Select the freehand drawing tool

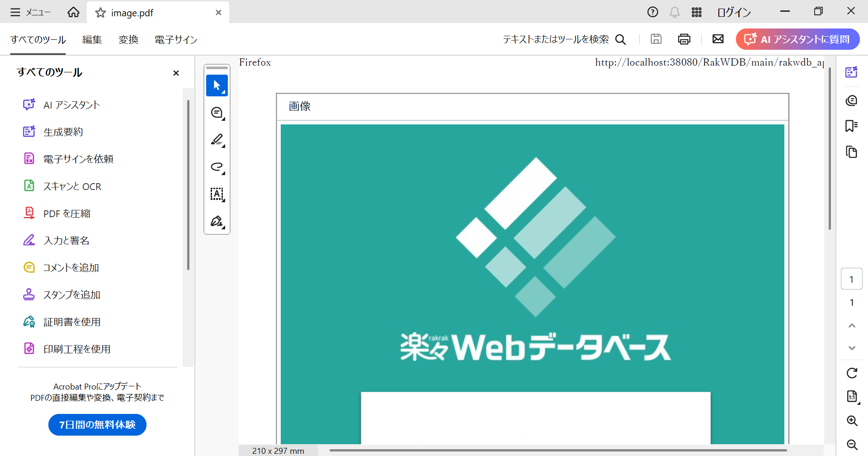coord(217,167)
